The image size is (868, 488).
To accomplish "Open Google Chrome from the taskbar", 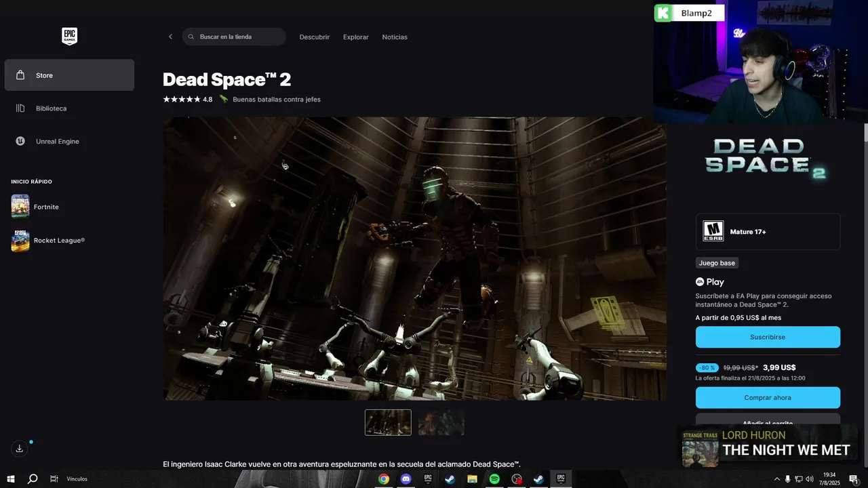I will (384, 479).
